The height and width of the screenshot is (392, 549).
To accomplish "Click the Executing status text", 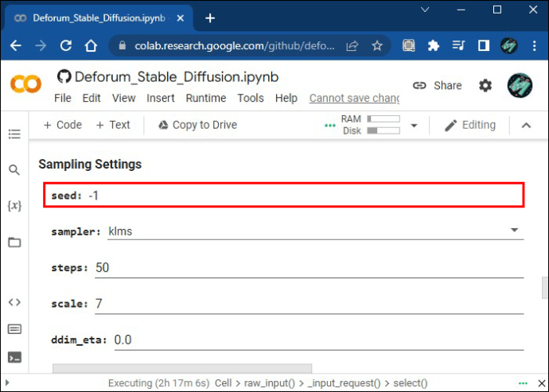I will point(158,383).
